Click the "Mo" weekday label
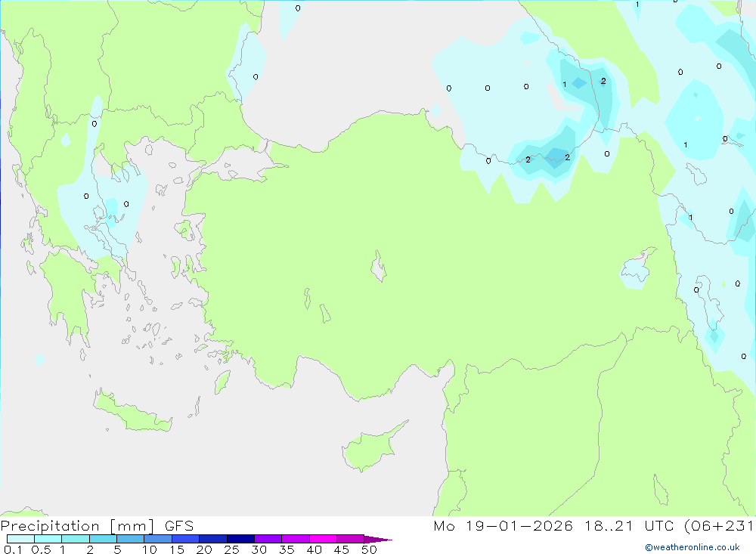The width and height of the screenshot is (756, 554). click(444, 526)
